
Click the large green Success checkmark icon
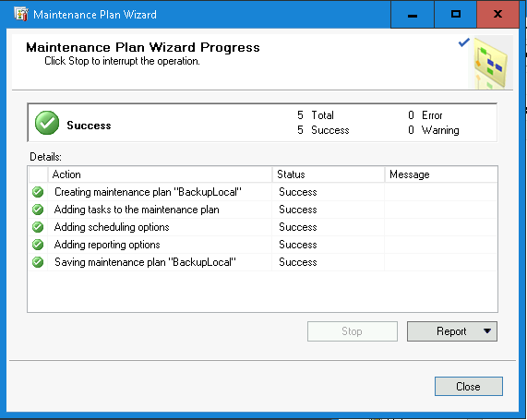[x=47, y=123]
